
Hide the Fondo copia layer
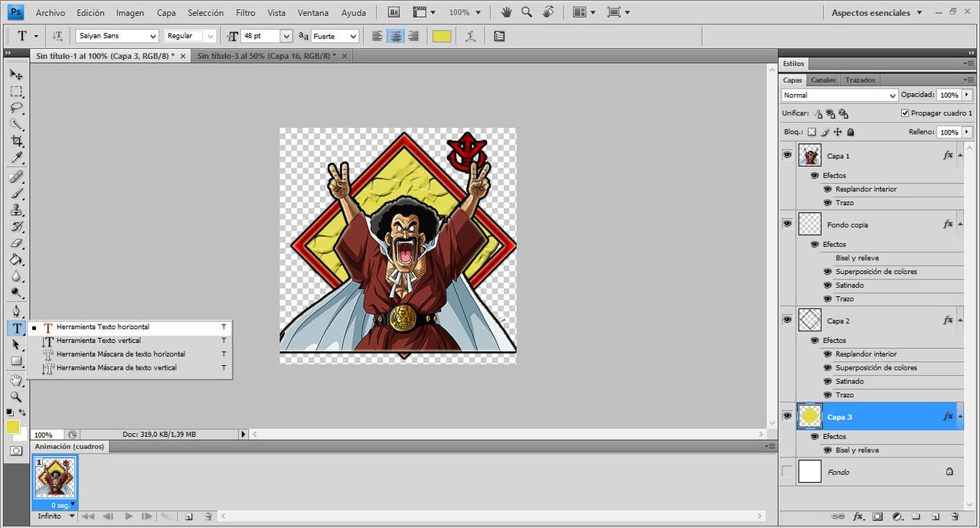click(787, 223)
